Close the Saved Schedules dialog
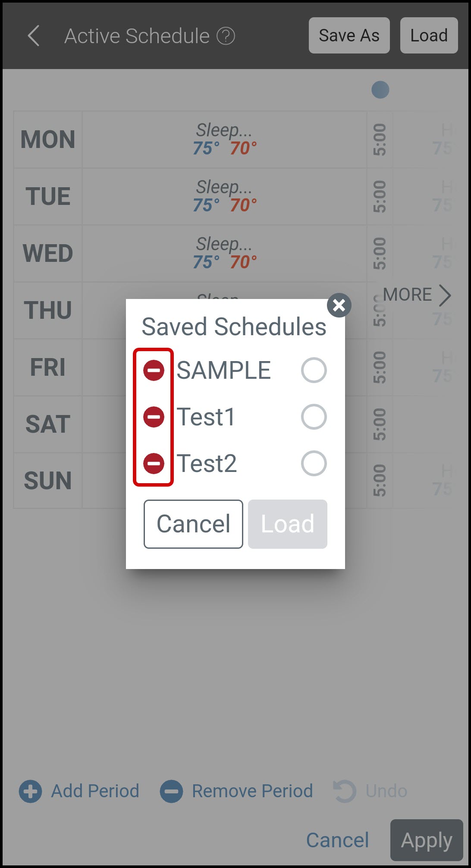 [339, 305]
